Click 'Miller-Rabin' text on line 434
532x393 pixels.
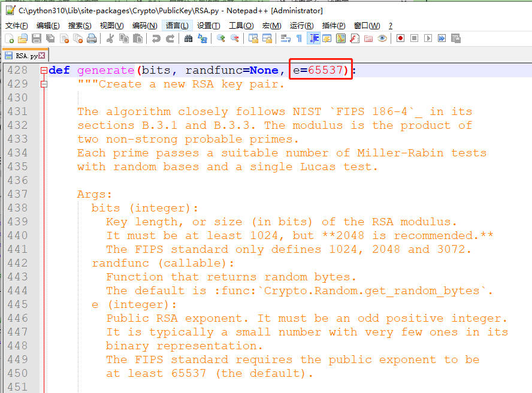click(400, 153)
